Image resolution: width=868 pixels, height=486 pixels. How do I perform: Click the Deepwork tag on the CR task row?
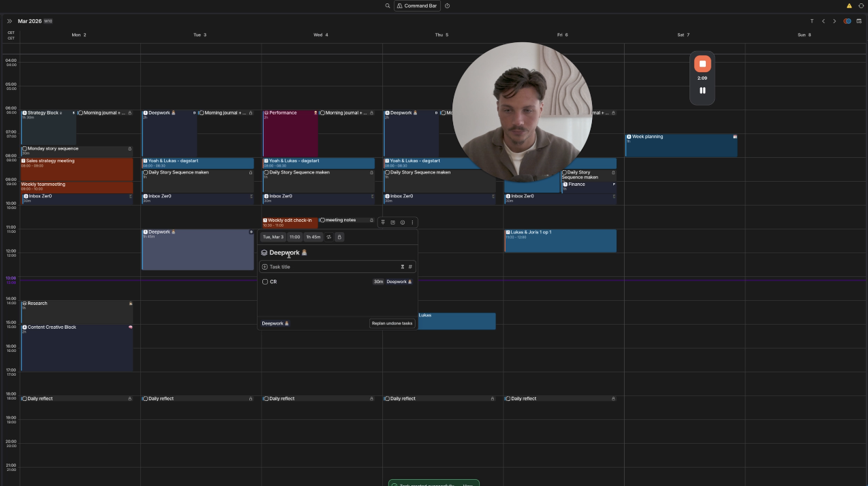399,282
